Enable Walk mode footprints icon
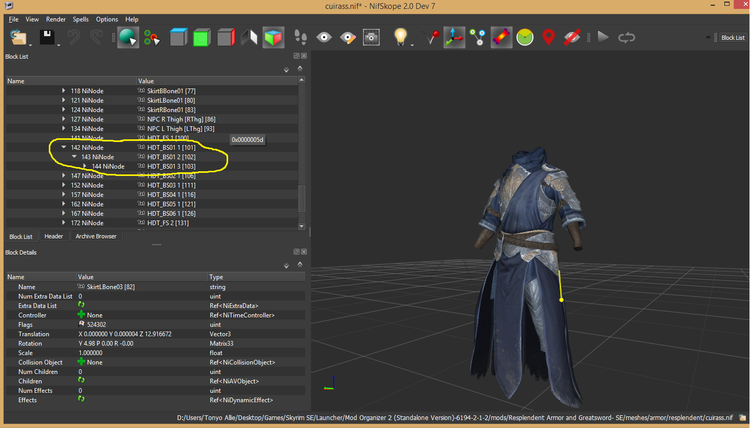Screen dimensions: 750x430 click(x=300, y=37)
